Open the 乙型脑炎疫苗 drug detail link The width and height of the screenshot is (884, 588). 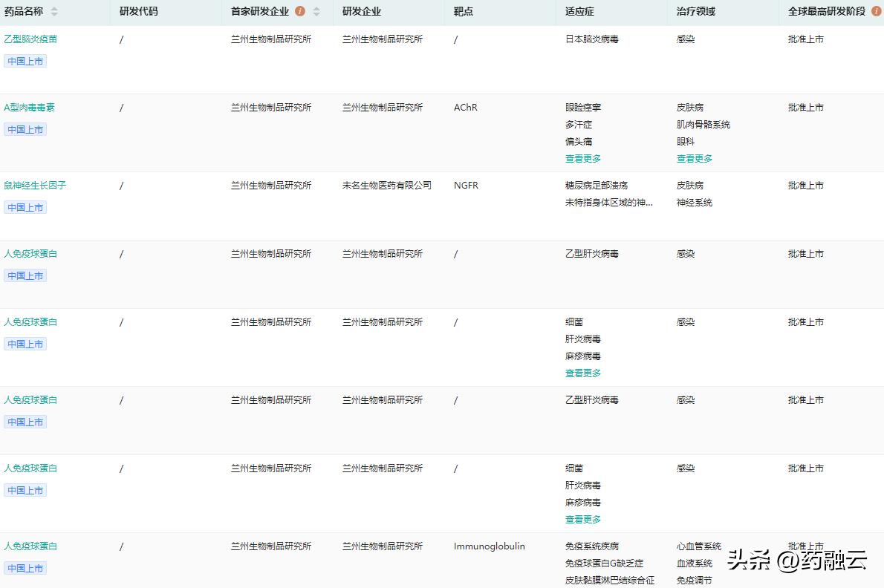coord(30,39)
